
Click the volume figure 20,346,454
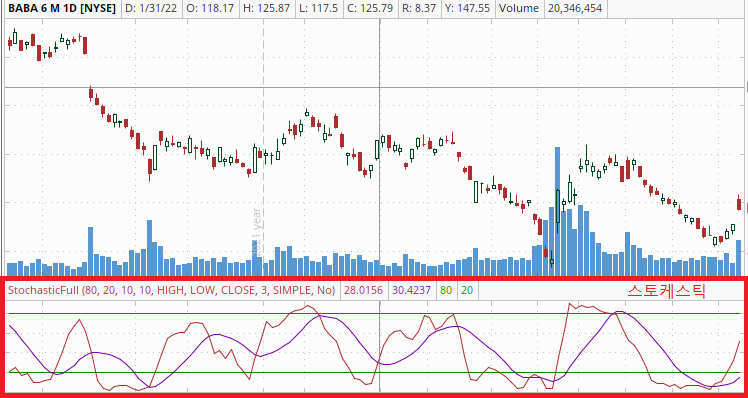575,8
